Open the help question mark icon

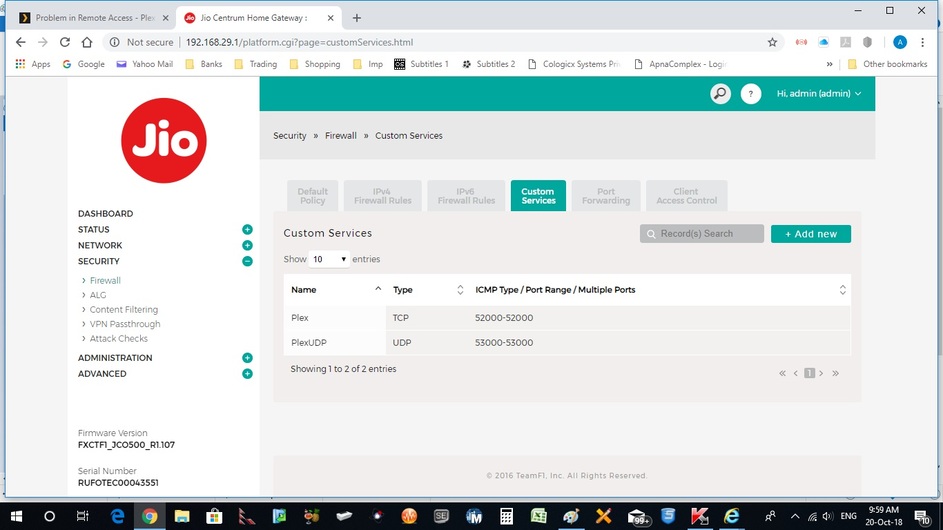coord(751,94)
